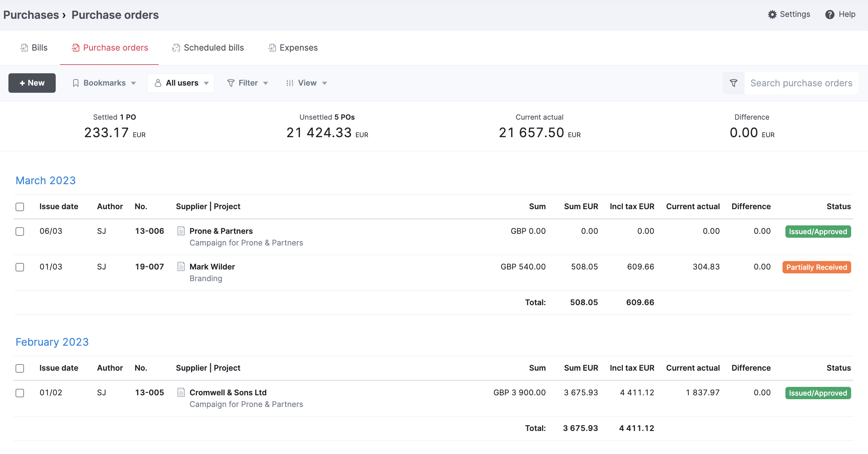Image resolution: width=868 pixels, height=454 pixels.
Task: Click document icon next to Prone & Partners
Action: click(181, 231)
